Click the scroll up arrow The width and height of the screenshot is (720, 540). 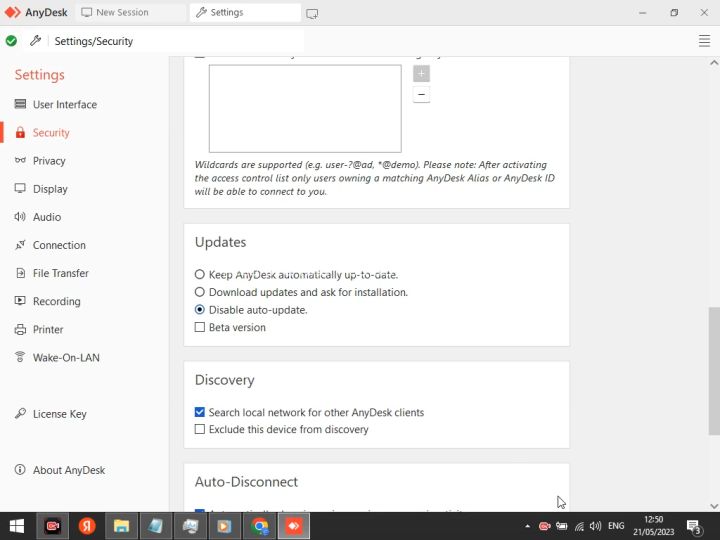[714, 62]
